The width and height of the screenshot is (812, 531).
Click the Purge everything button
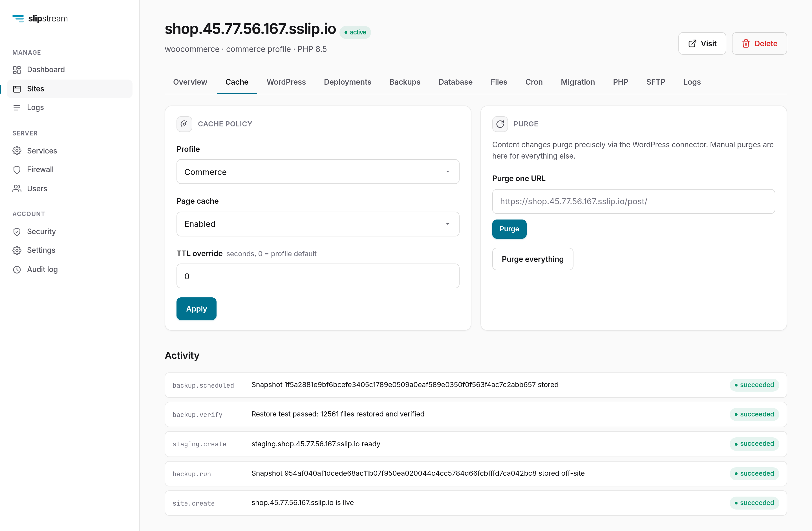[x=532, y=259]
